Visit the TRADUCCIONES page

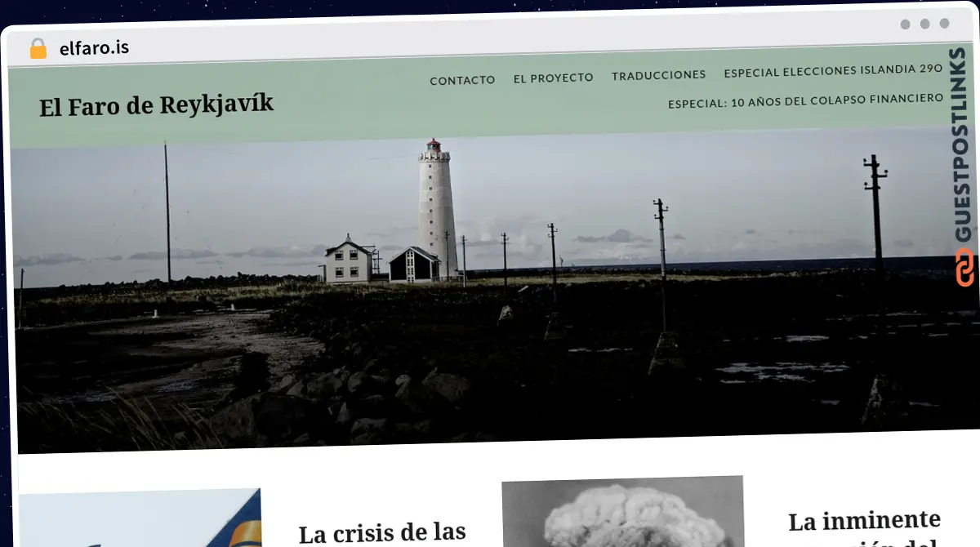[x=657, y=74]
